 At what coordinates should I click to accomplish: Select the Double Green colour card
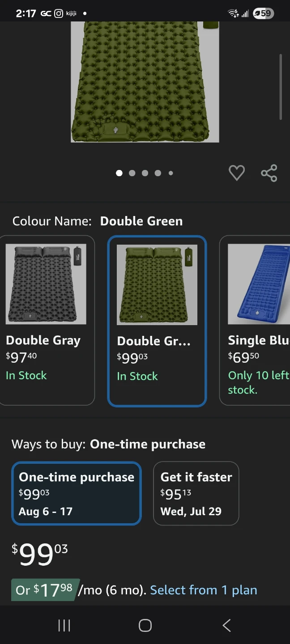pyautogui.click(x=157, y=321)
